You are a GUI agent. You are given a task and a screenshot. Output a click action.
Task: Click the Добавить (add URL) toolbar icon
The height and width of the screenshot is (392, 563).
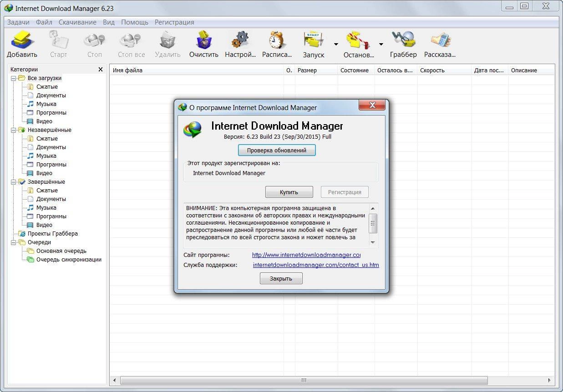point(22,40)
